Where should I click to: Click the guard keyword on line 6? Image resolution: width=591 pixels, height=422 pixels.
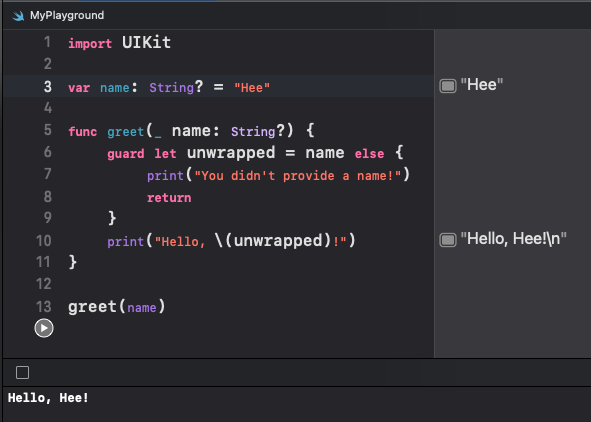click(126, 154)
